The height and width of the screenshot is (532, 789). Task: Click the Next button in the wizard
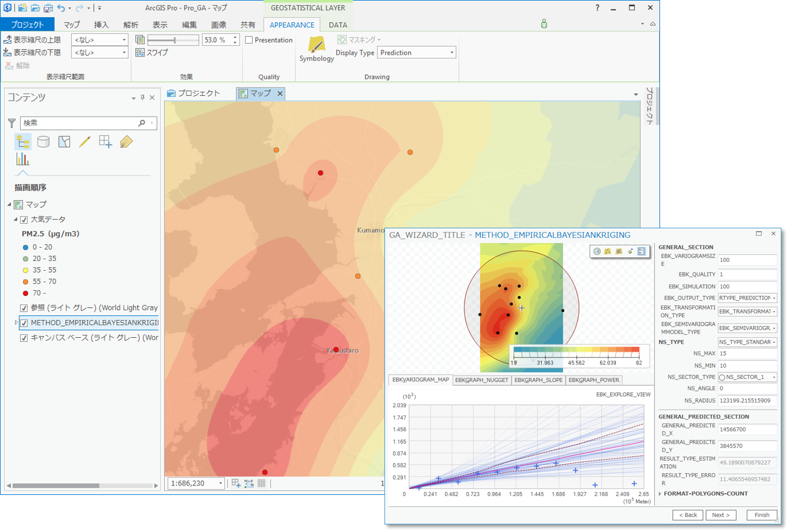click(x=721, y=515)
